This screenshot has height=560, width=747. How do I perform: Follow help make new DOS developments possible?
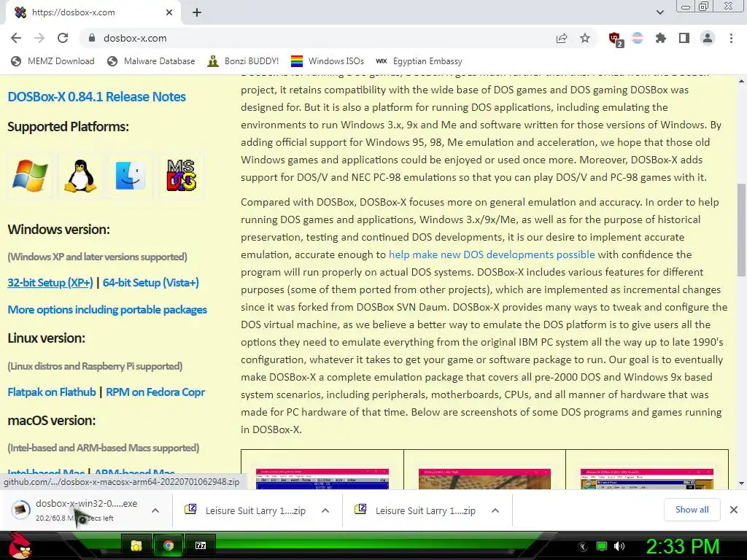point(492,254)
